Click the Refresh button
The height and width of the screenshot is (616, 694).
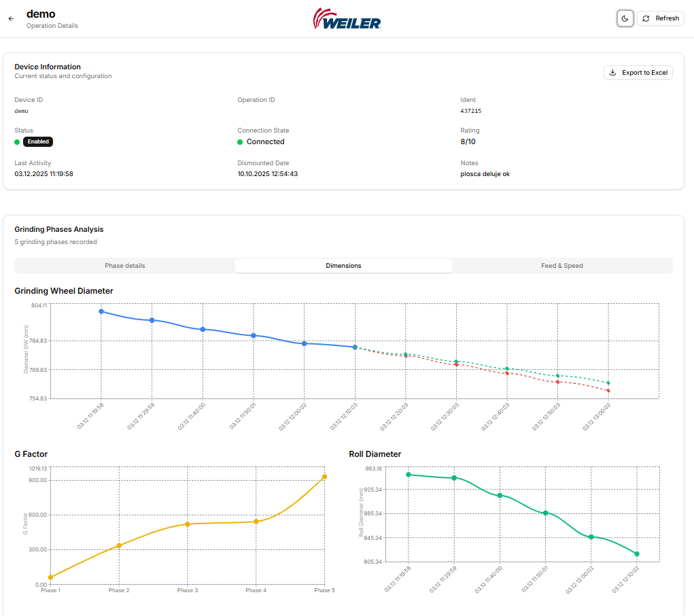tap(660, 18)
